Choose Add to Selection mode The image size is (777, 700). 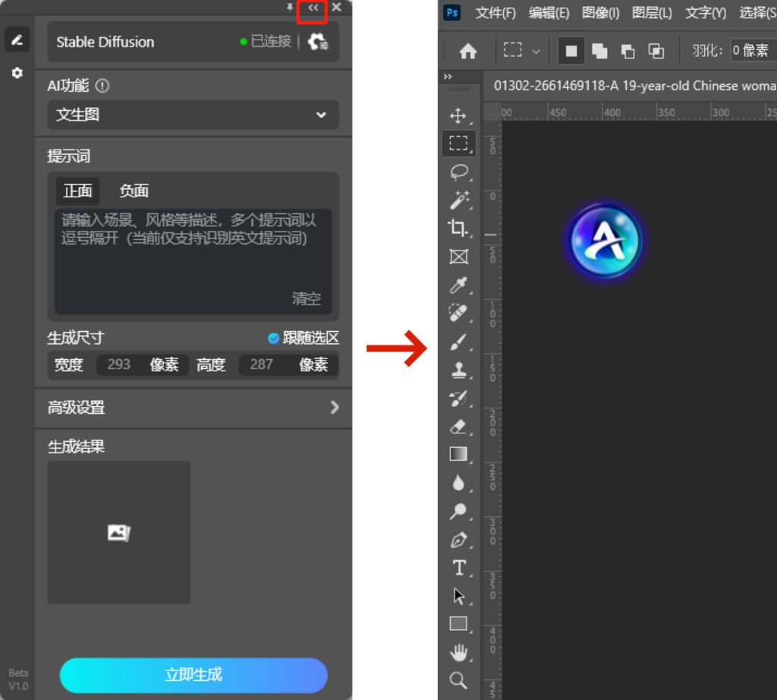pyautogui.click(x=599, y=51)
